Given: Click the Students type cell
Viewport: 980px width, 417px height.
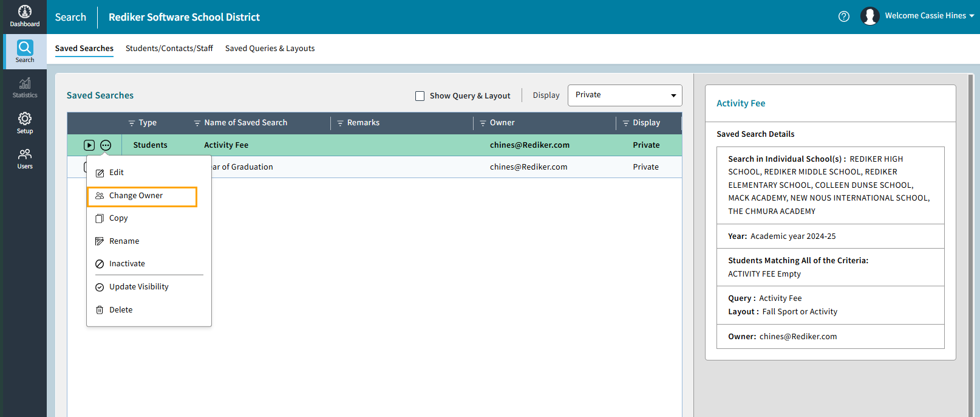Looking at the screenshot, I should [x=150, y=145].
